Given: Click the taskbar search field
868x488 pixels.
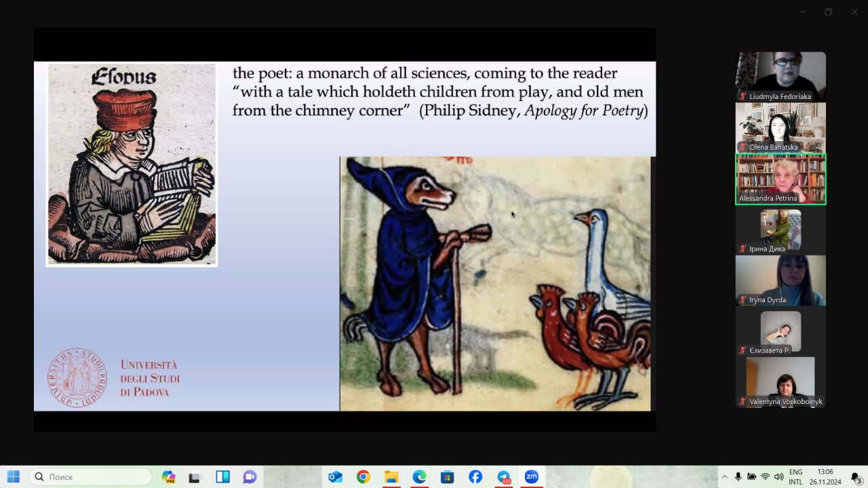Looking at the screenshot, I should click(91, 477).
